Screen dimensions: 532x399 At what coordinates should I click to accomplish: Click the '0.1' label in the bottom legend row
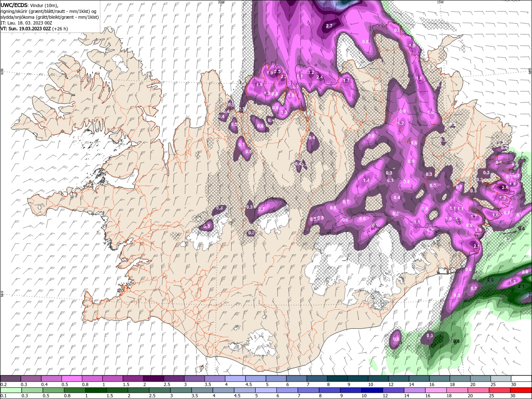click(4, 396)
